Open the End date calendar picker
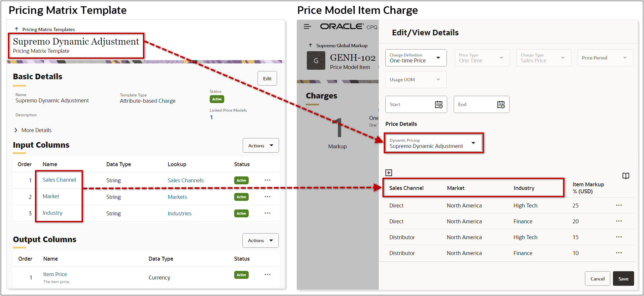This screenshot has width=644, height=296. click(501, 105)
